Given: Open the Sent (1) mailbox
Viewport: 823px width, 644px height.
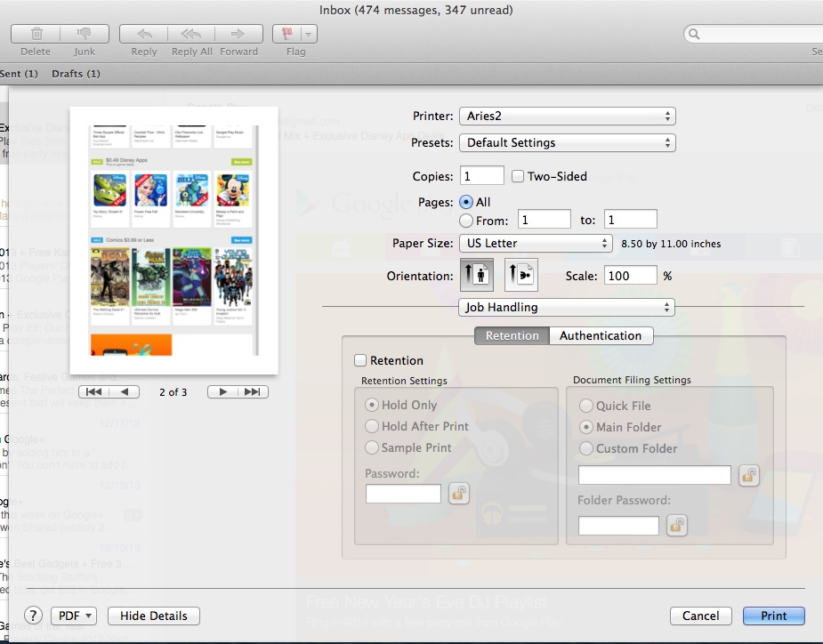Looking at the screenshot, I should pyautogui.click(x=19, y=74).
